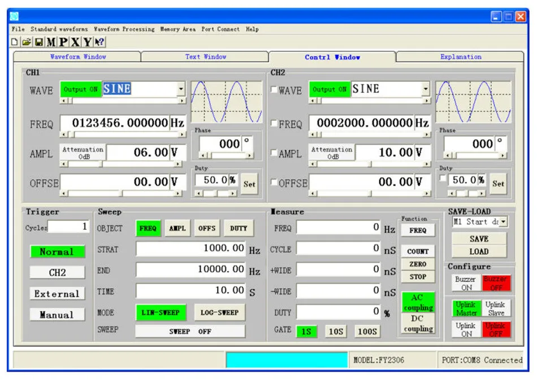Click the Sweep END frequency field
537x392 pixels.
[x=190, y=270]
